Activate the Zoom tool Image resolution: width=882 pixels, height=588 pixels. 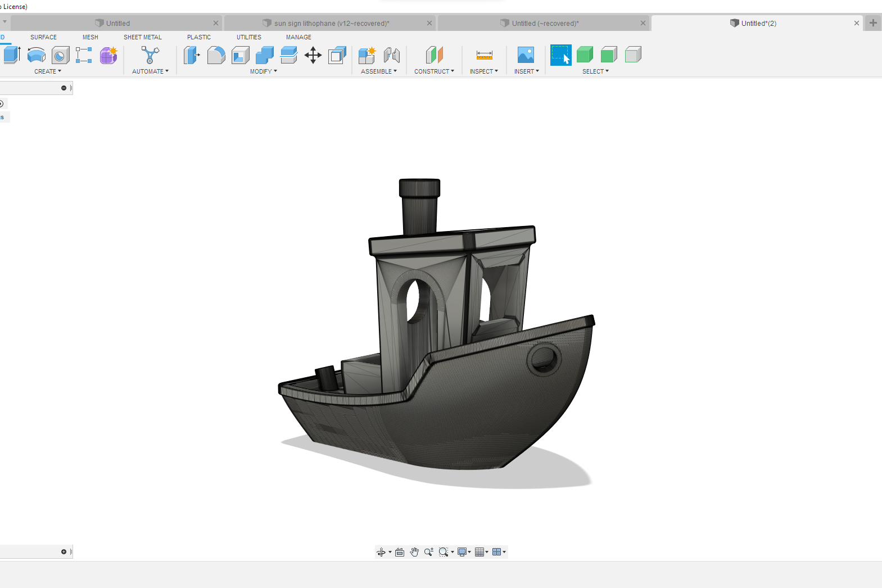click(x=429, y=552)
